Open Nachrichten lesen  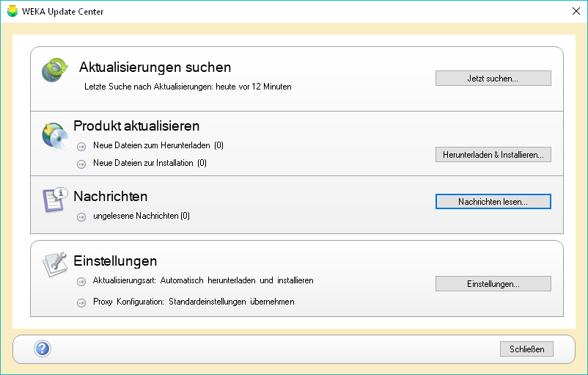pos(493,201)
